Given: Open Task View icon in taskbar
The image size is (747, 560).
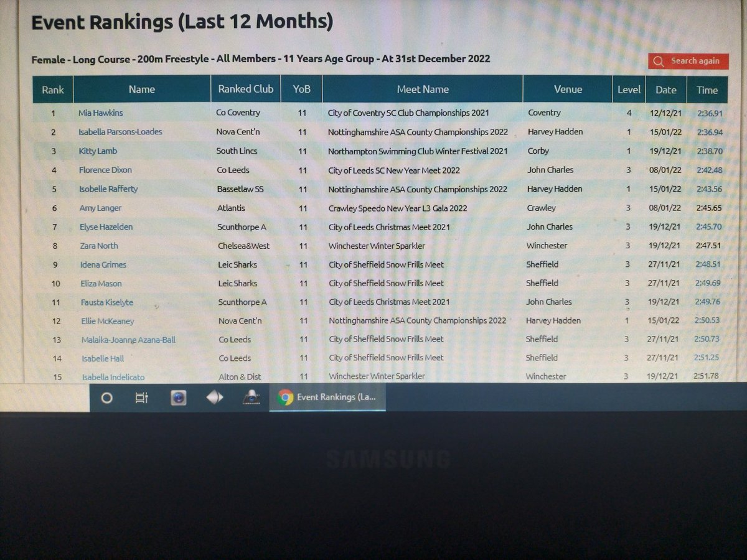Looking at the screenshot, I should pos(141,398).
